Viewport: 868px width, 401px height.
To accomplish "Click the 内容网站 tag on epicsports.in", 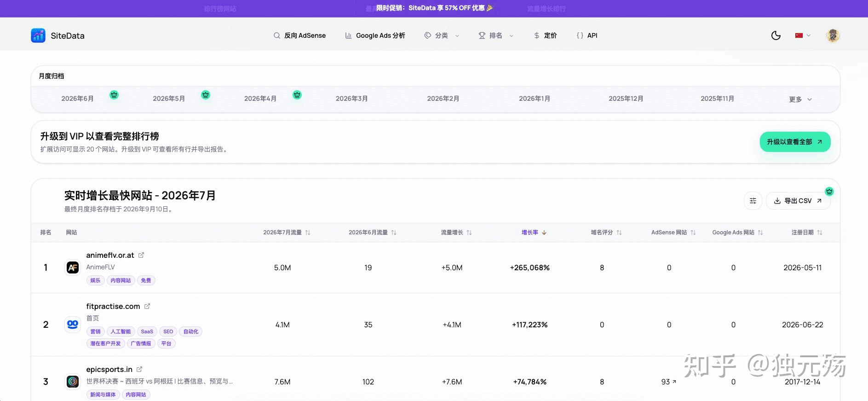I will click(136, 395).
